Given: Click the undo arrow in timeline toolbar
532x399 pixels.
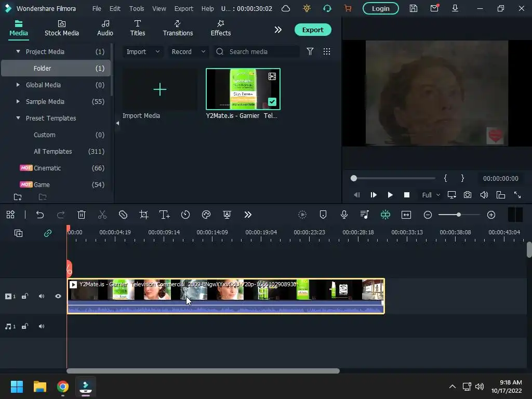Looking at the screenshot, I should [x=40, y=215].
